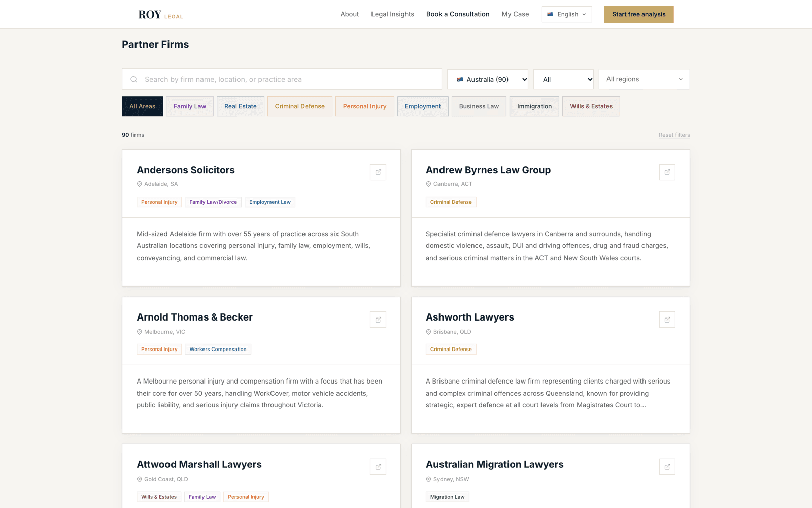Open external link for Australian Migration Lawyers
Viewport: 812px width, 508px height.
(667, 467)
